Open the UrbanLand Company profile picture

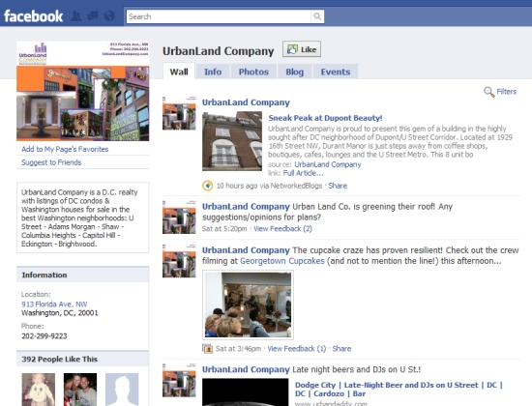83,91
